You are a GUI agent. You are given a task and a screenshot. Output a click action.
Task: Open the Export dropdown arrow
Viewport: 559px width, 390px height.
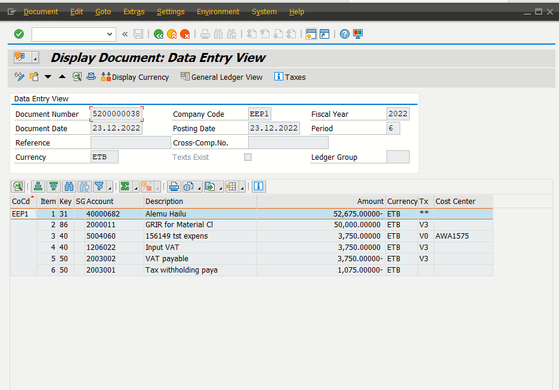(x=221, y=187)
